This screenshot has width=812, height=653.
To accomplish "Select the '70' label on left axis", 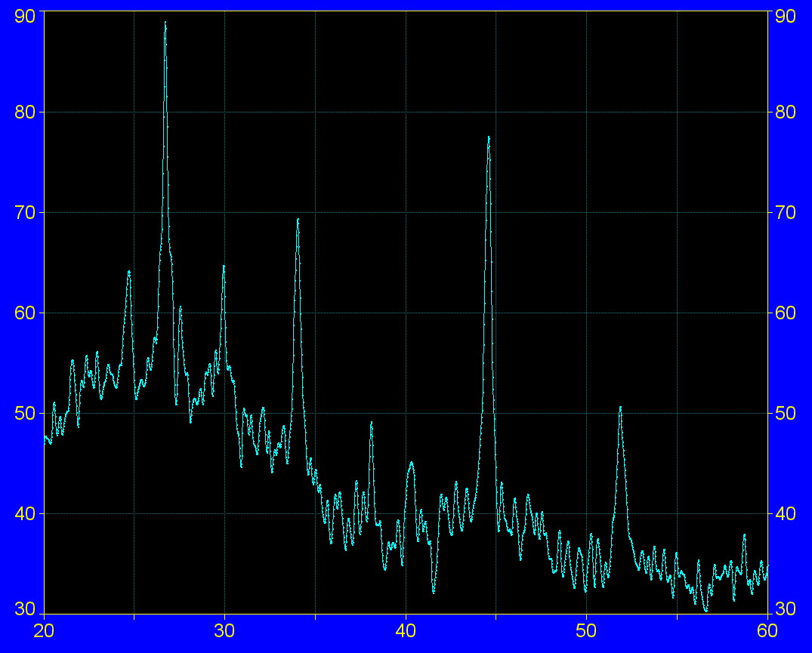I will pyautogui.click(x=25, y=212).
